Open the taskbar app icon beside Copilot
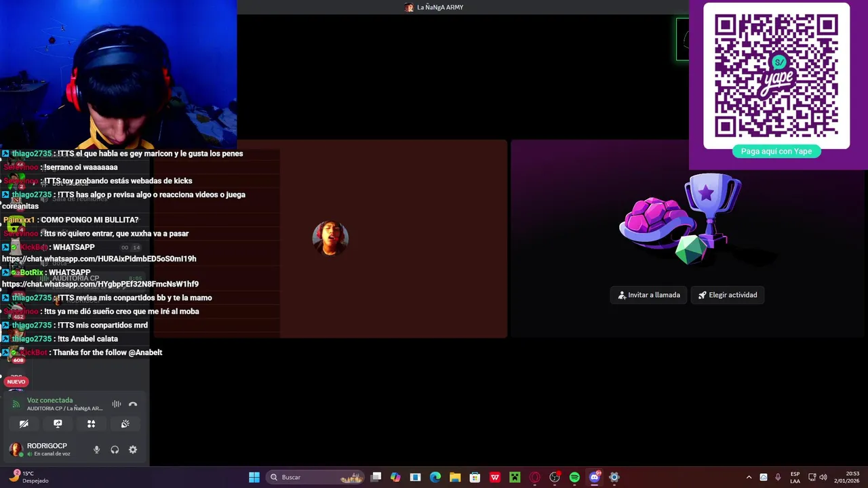 click(416, 477)
